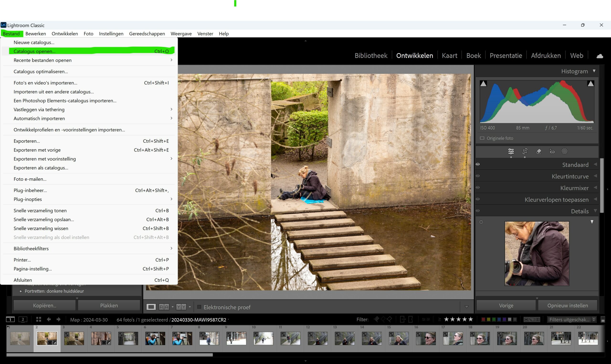Screen dimensions: 611x364
Task: Click the Opnieuw instellen button
Action: pyautogui.click(x=568, y=305)
